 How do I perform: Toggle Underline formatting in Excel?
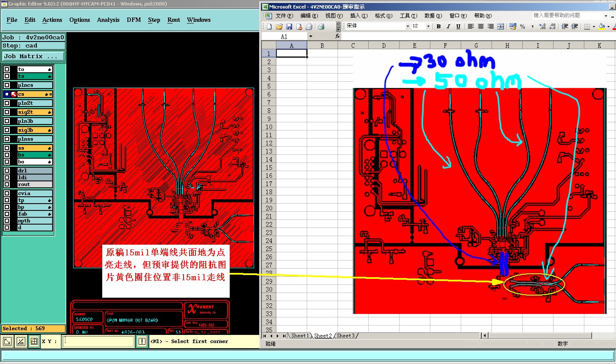[x=458, y=27]
